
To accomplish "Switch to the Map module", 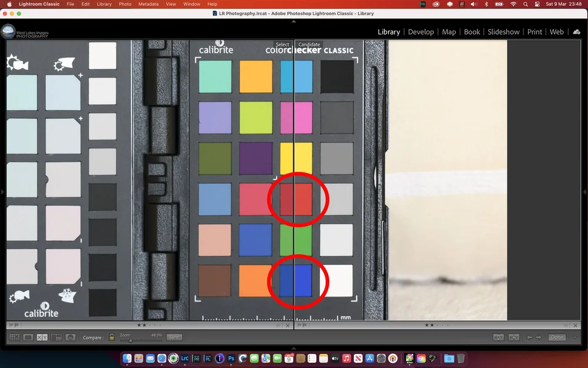I will point(449,32).
